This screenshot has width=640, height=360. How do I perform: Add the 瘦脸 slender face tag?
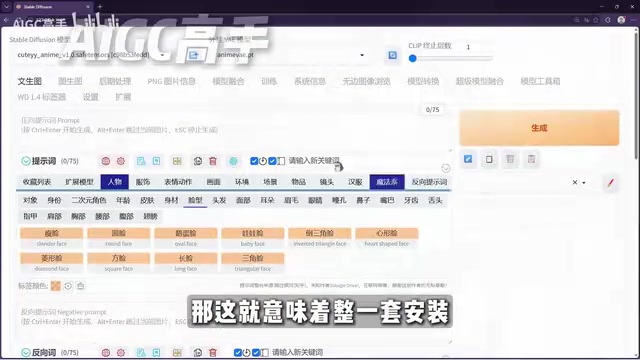click(x=51, y=238)
